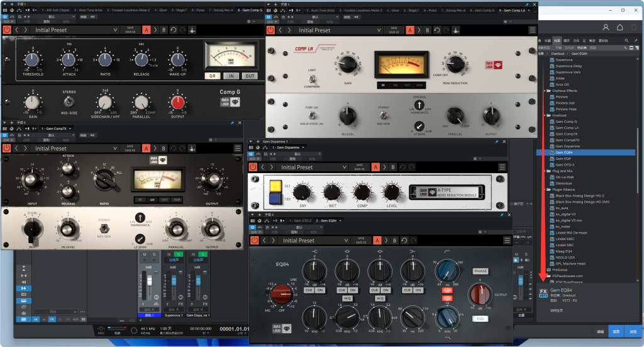Click mixer filter search field
Viewport: 644px width, 347px height.
point(56,312)
